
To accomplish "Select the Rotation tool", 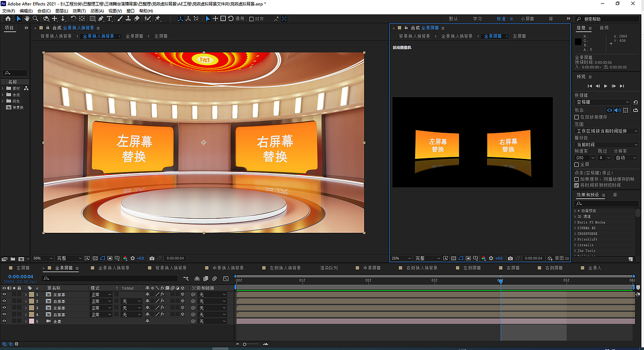I will click(x=73, y=19).
